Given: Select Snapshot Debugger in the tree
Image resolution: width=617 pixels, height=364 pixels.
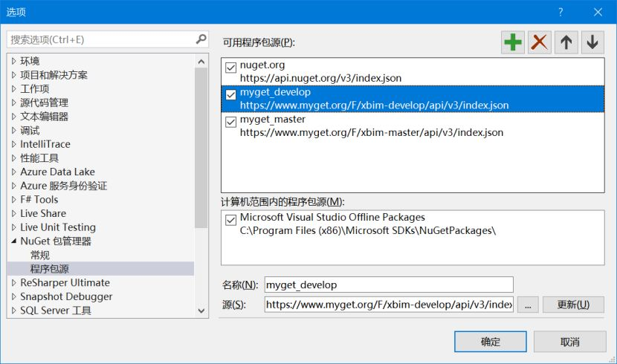Looking at the screenshot, I should pos(66,296).
